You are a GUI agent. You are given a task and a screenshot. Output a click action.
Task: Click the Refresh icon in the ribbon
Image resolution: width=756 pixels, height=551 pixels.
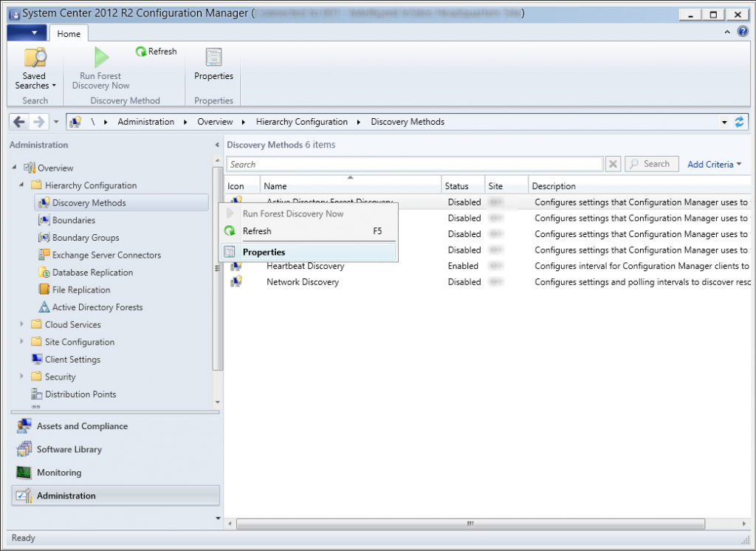pos(140,51)
